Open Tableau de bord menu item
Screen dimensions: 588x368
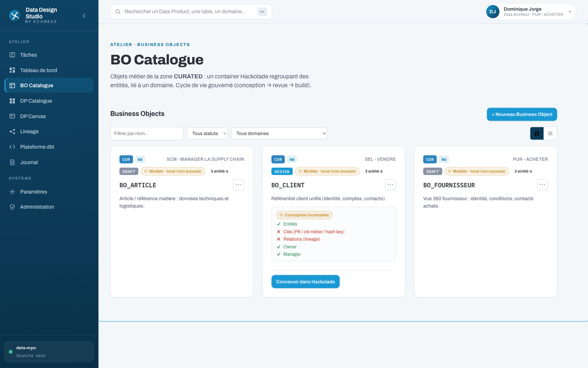tap(49, 70)
